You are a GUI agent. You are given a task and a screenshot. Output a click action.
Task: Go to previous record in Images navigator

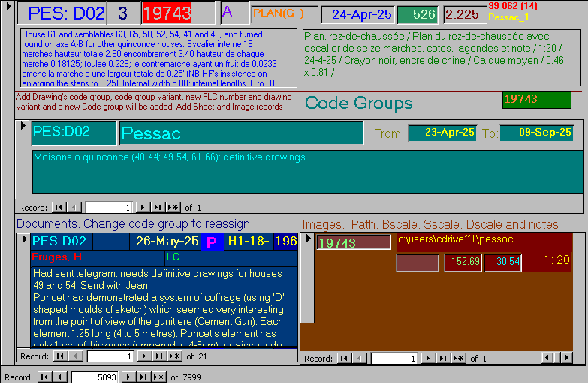[x=359, y=358]
